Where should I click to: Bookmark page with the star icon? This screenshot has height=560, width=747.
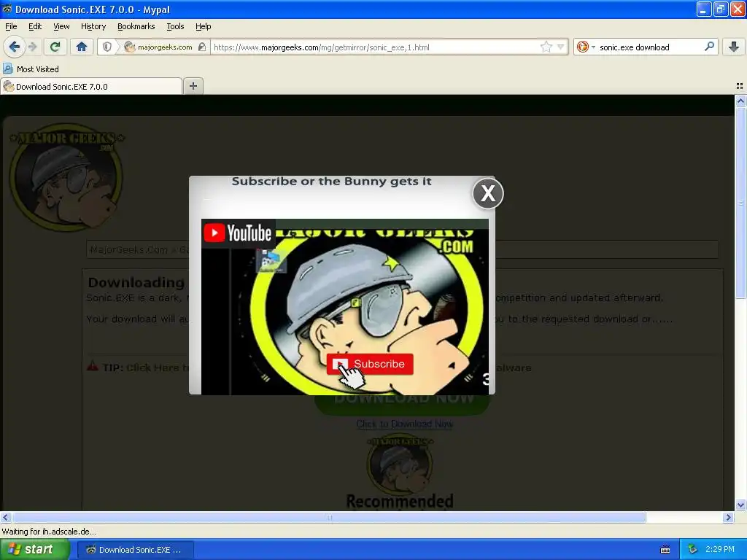[x=546, y=47]
